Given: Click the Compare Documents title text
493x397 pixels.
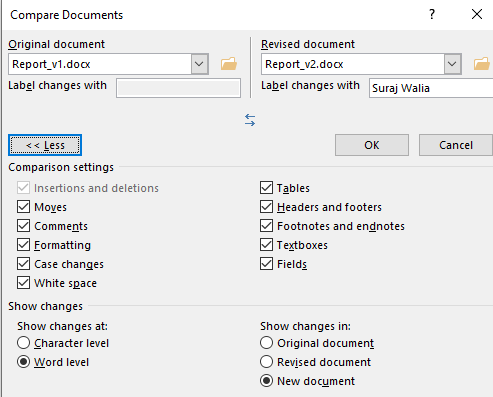Looking at the screenshot, I should 67,15.
